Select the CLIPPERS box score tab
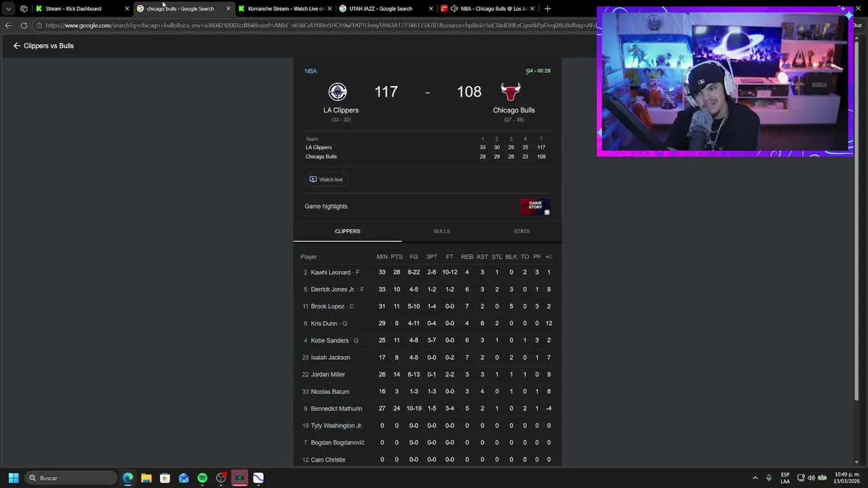The height and width of the screenshot is (488, 868). coord(347,231)
